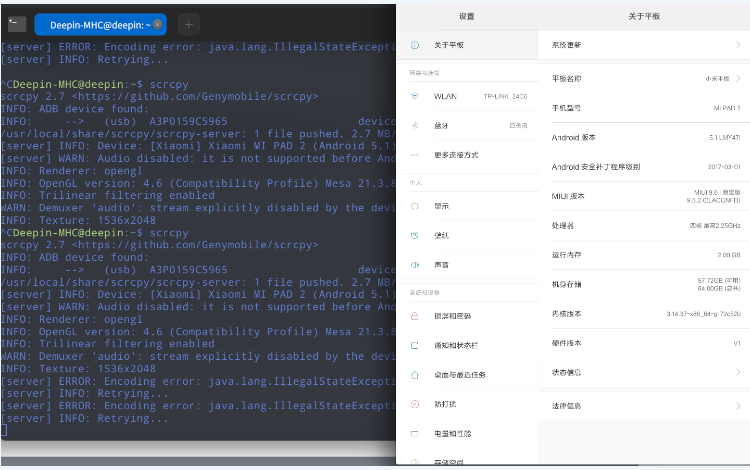Add a new terminal tab with plus button
Screen dimensions: 750x470
188,24
